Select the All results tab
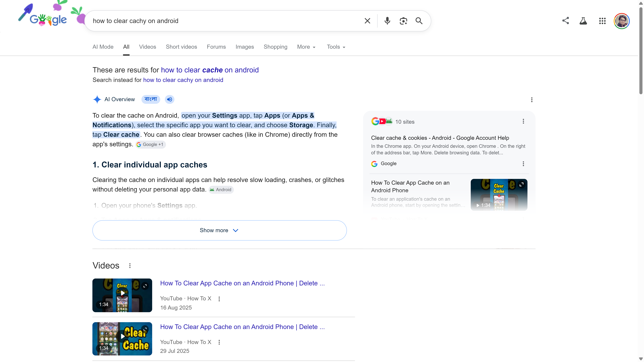644x362 pixels. point(126,47)
